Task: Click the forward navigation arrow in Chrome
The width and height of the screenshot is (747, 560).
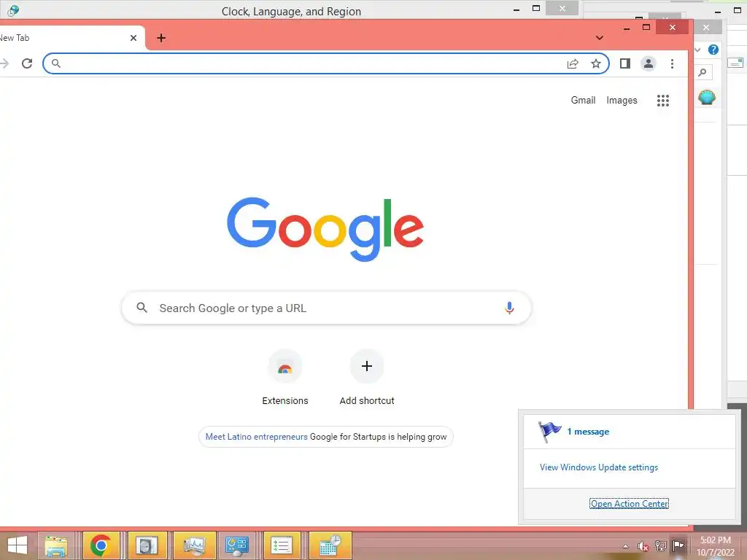Action: click(4, 63)
